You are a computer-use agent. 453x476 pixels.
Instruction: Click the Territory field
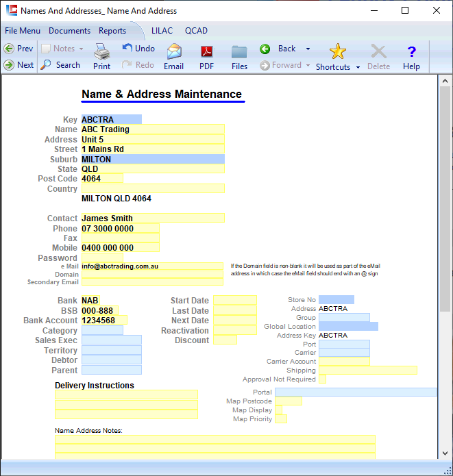coord(112,350)
